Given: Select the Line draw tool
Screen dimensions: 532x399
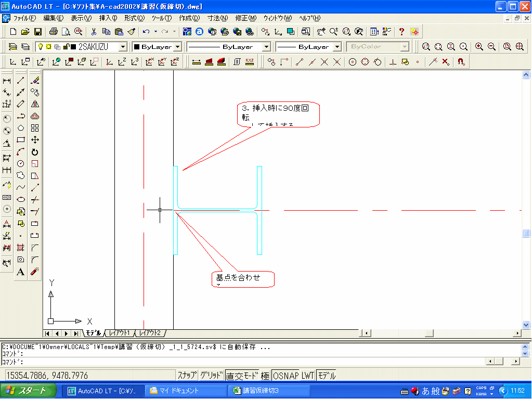Looking at the screenshot, I should click(x=21, y=81).
